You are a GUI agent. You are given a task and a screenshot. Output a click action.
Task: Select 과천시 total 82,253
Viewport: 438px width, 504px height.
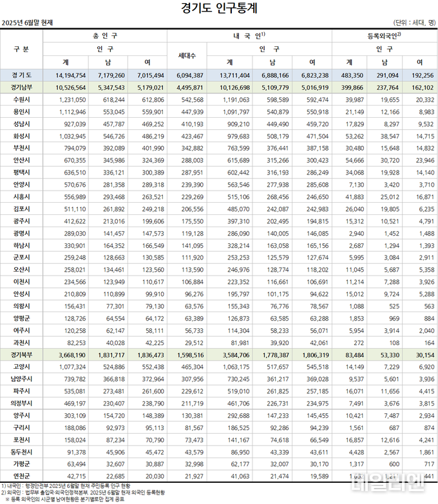pyautogui.click(x=76, y=343)
